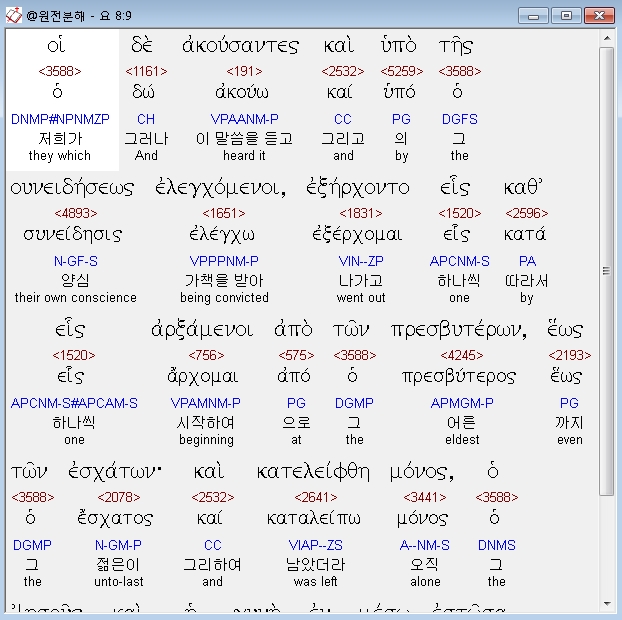Click parsing code VPPPNM-P
This screenshot has width=622, height=620.
coord(224,261)
